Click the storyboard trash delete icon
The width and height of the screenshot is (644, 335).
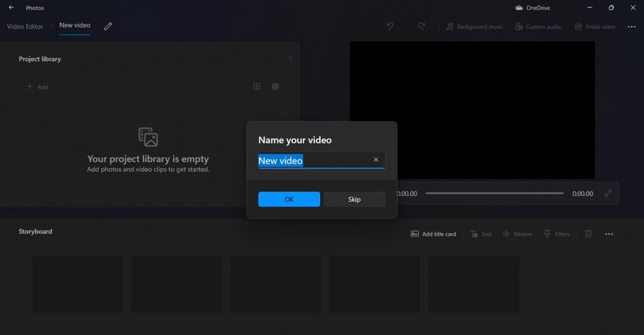588,234
